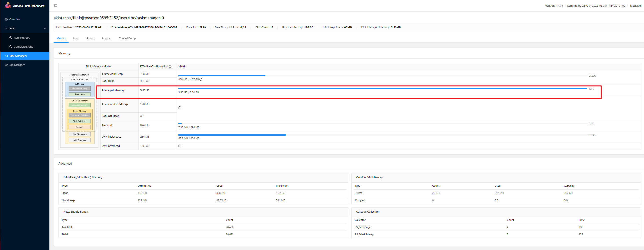Click the Job Manager icon in sidebar
Viewport: 644px width, 250px height.
[6, 65]
